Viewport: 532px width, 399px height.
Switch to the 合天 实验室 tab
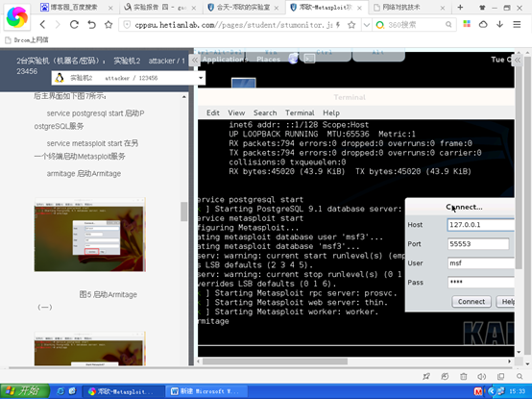[x=243, y=7]
